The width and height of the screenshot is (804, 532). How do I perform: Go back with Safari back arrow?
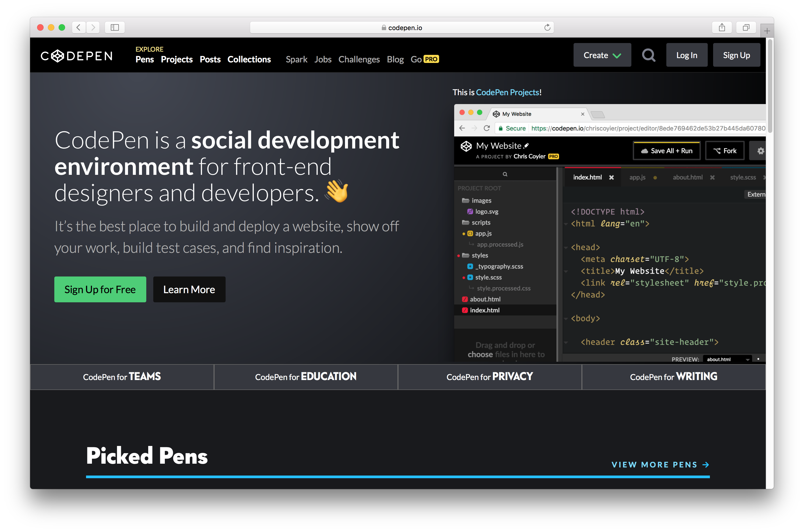pos(78,27)
